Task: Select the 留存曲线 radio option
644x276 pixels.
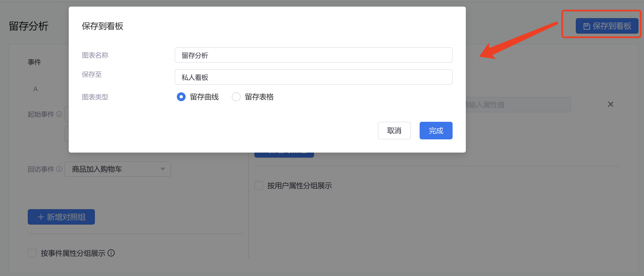Action: [x=181, y=97]
